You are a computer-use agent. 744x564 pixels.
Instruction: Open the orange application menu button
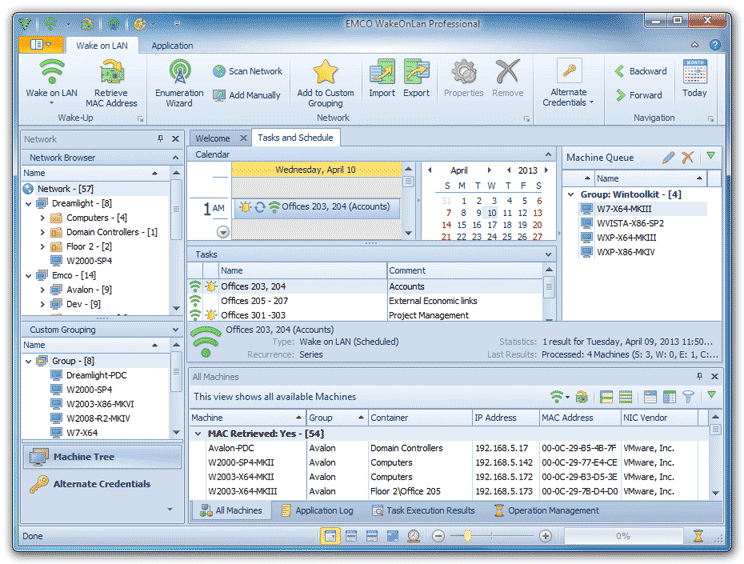point(41,45)
